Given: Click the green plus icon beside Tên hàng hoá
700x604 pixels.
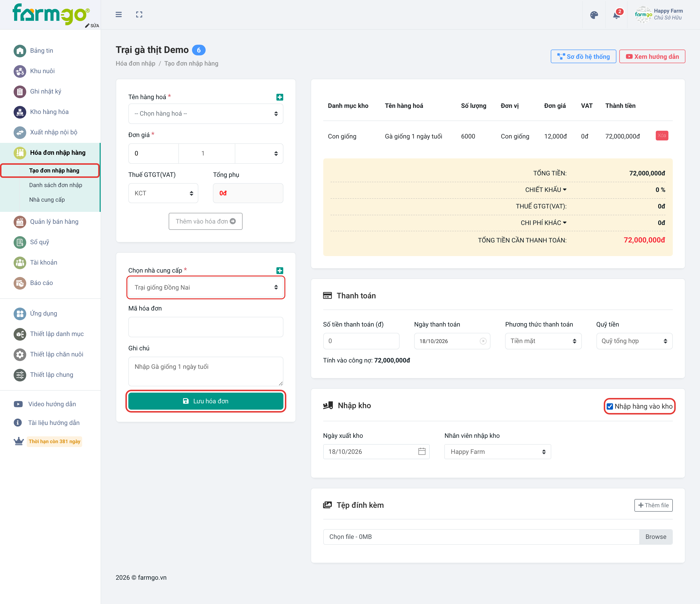Looking at the screenshot, I should 280,97.
